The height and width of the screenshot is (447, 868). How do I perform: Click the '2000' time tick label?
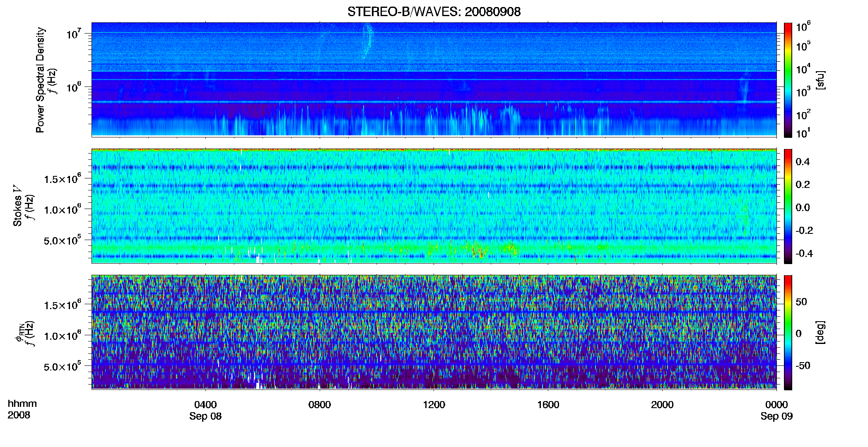(662, 405)
